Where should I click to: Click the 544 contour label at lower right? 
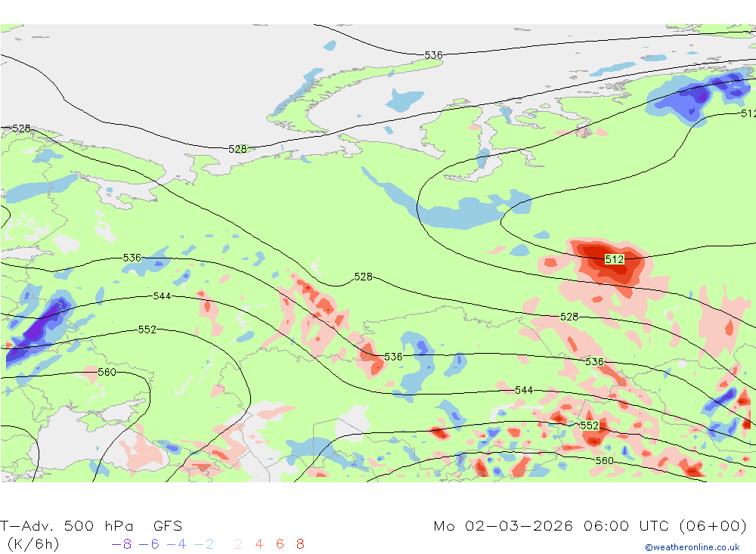(524, 390)
